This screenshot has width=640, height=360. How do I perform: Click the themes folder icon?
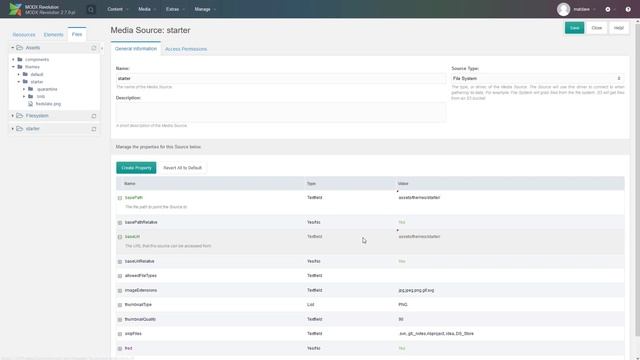(x=20, y=67)
